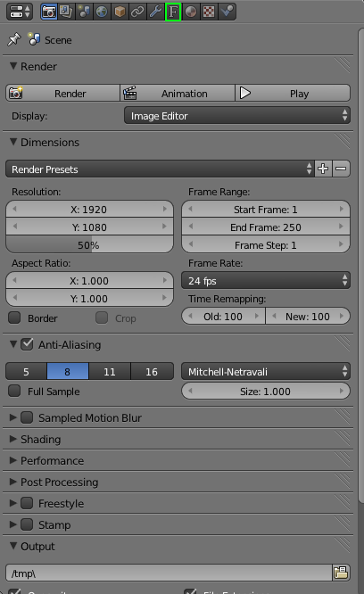Select 16 anti-aliasing samples
The width and height of the screenshot is (364, 594).
[152, 372]
